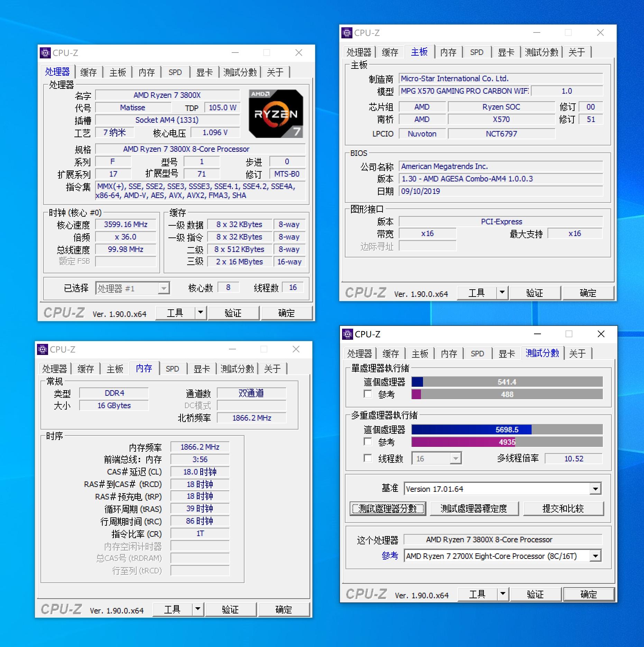The height and width of the screenshot is (647, 644).
Task: Click the socket value 'Socket AM4 (1331)'
Action: [167, 120]
